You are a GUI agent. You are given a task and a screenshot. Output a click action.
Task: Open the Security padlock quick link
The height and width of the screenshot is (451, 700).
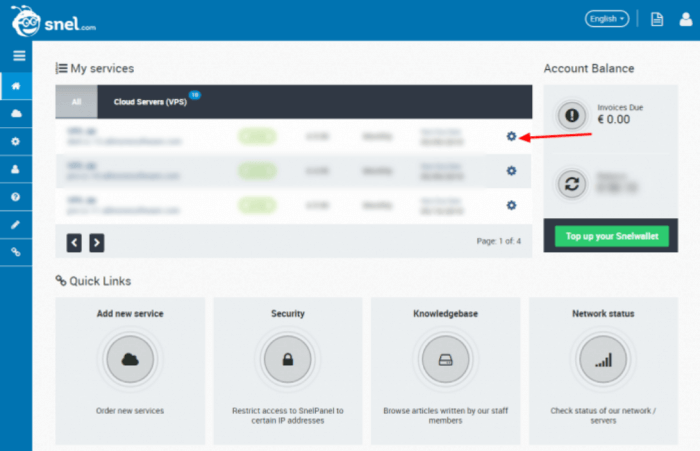click(x=287, y=360)
